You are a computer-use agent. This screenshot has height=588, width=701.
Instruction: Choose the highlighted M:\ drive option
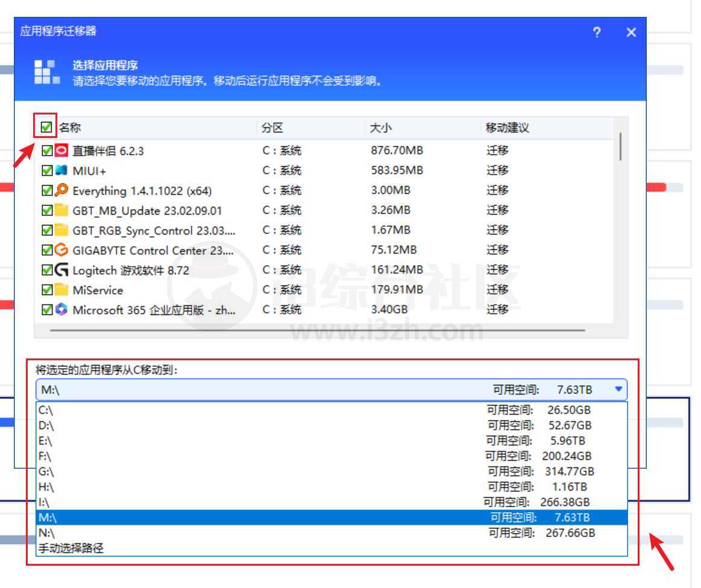click(332, 518)
